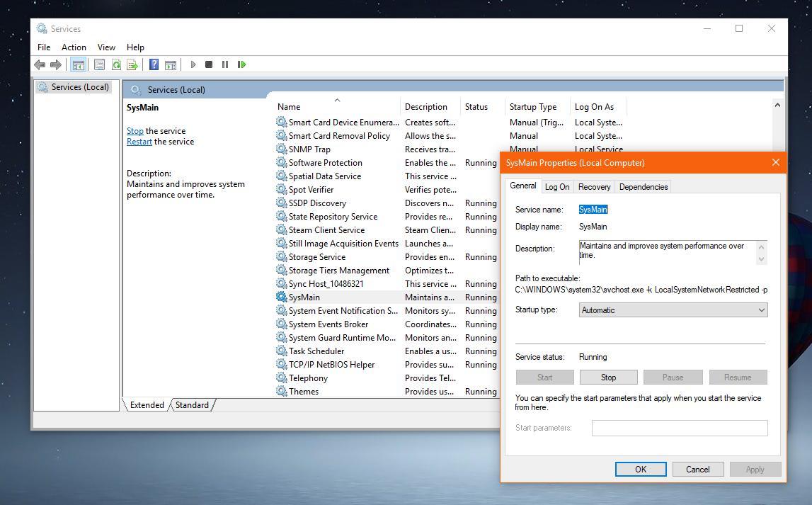The height and width of the screenshot is (505, 812).
Task: Select Services (Local) in the left tree
Action: (74, 87)
